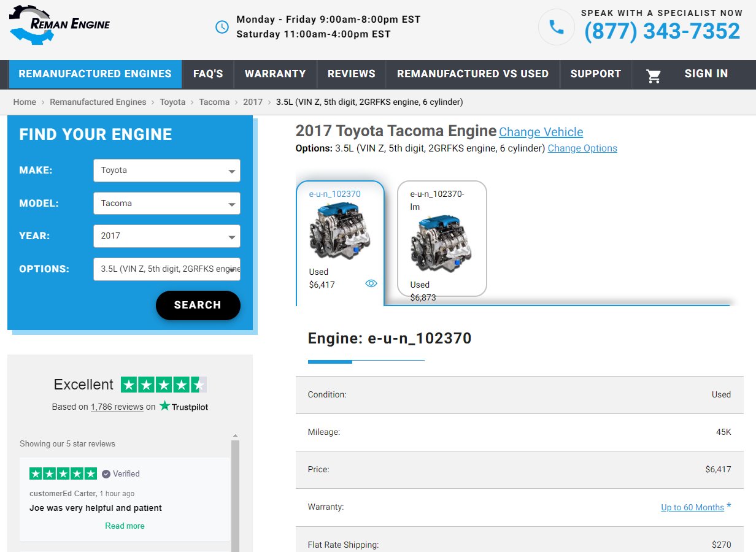
Task: Click the $270 flat rate shipping value
Action: [721, 545]
